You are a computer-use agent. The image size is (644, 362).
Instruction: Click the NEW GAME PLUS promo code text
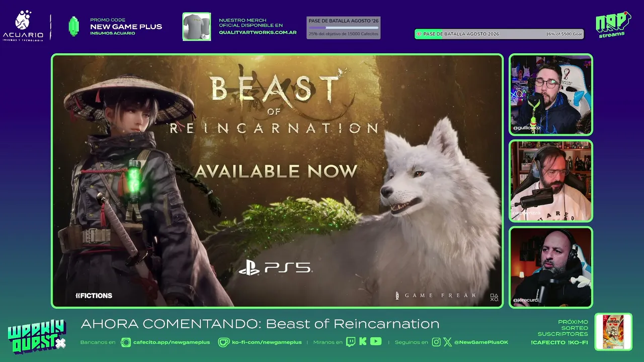coord(126,27)
